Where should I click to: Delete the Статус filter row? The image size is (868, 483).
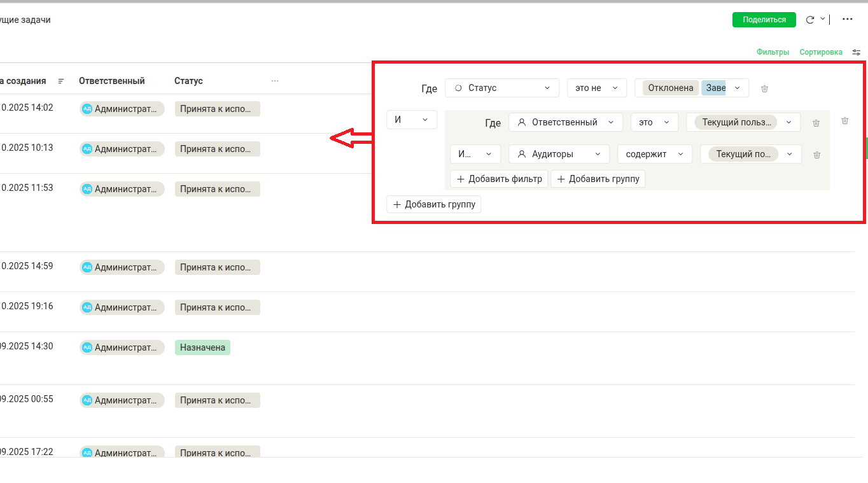(764, 88)
